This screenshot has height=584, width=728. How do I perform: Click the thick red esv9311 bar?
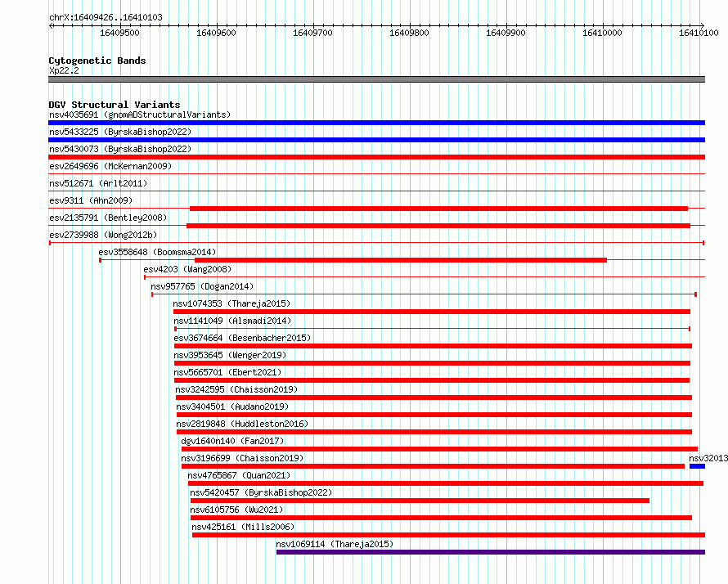tap(438, 209)
